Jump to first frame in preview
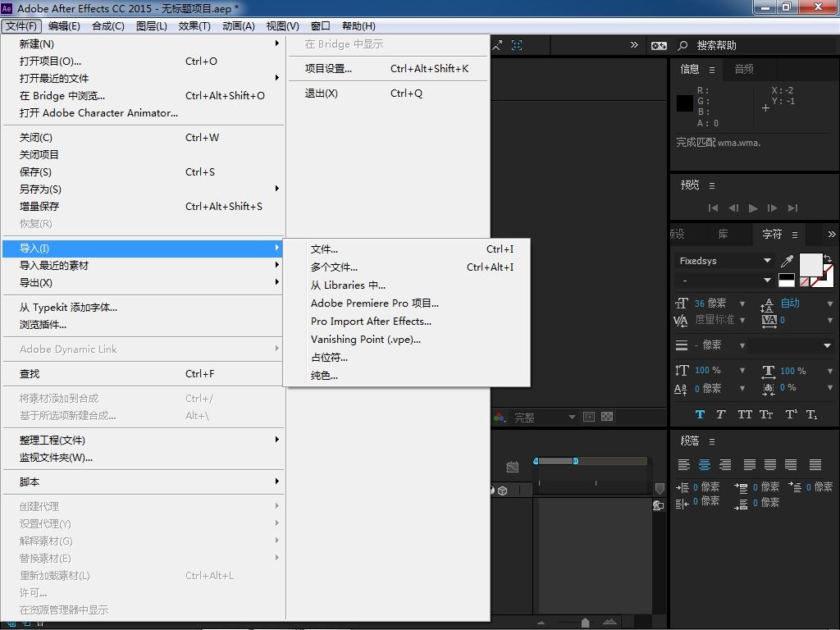 click(x=713, y=208)
